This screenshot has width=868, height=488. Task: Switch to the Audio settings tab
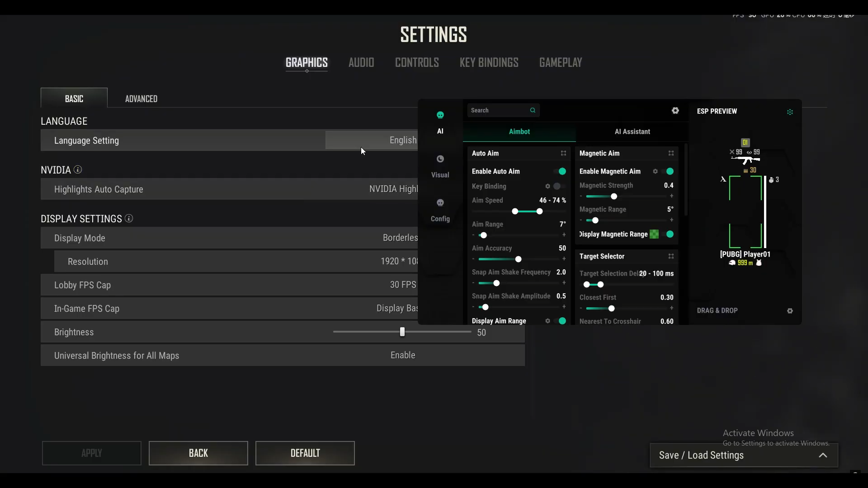361,62
